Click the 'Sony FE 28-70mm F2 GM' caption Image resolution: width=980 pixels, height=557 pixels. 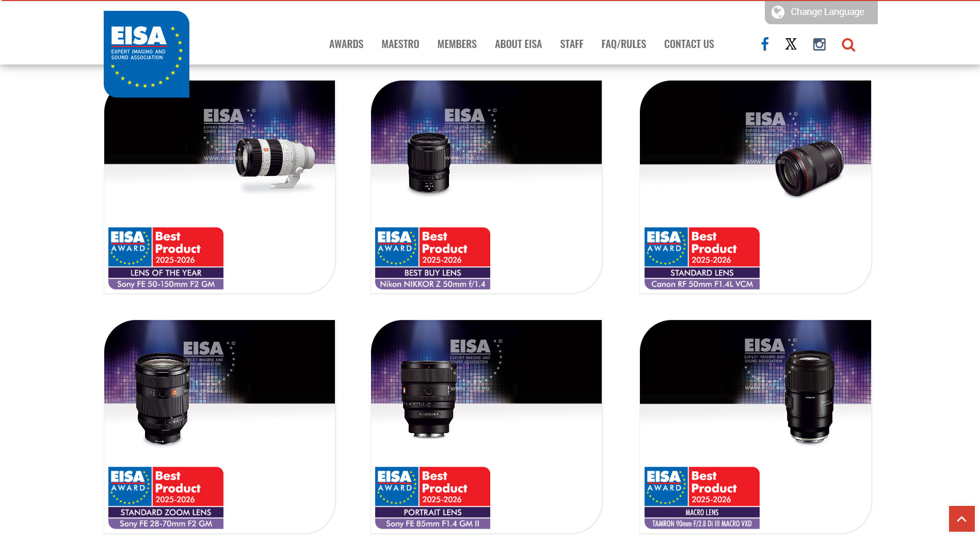pyautogui.click(x=166, y=524)
